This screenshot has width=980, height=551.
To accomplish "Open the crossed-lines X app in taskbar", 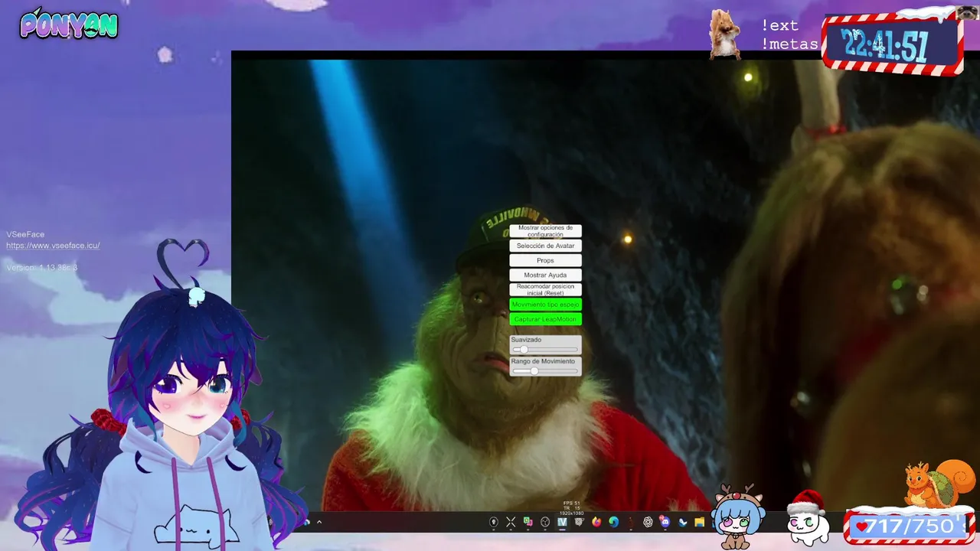I will [511, 522].
